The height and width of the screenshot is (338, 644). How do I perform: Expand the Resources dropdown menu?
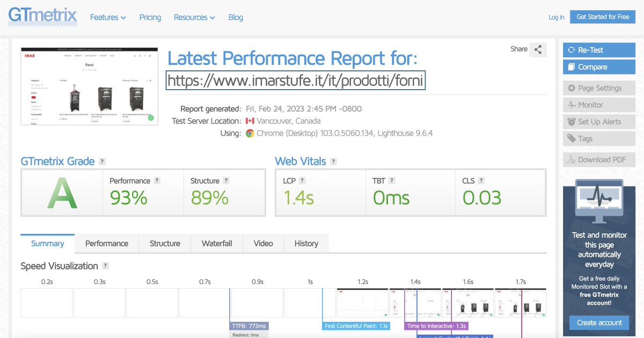pyautogui.click(x=194, y=17)
